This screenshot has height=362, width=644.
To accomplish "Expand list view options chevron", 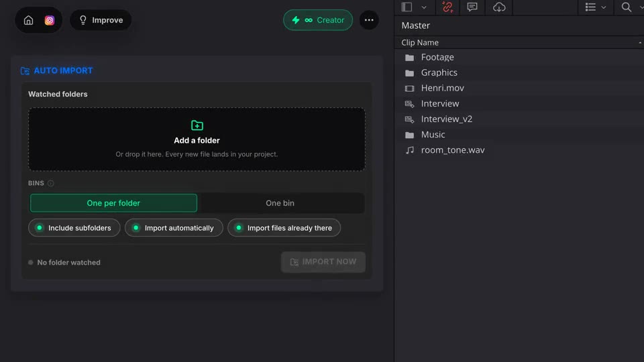I will click(x=603, y=7).
